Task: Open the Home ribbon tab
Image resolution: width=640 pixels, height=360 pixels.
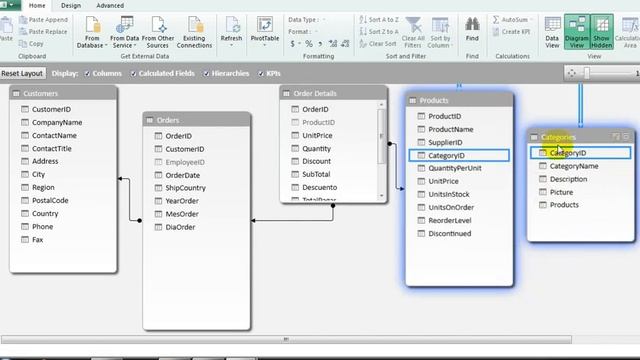Action: click(x=37, y=6)
